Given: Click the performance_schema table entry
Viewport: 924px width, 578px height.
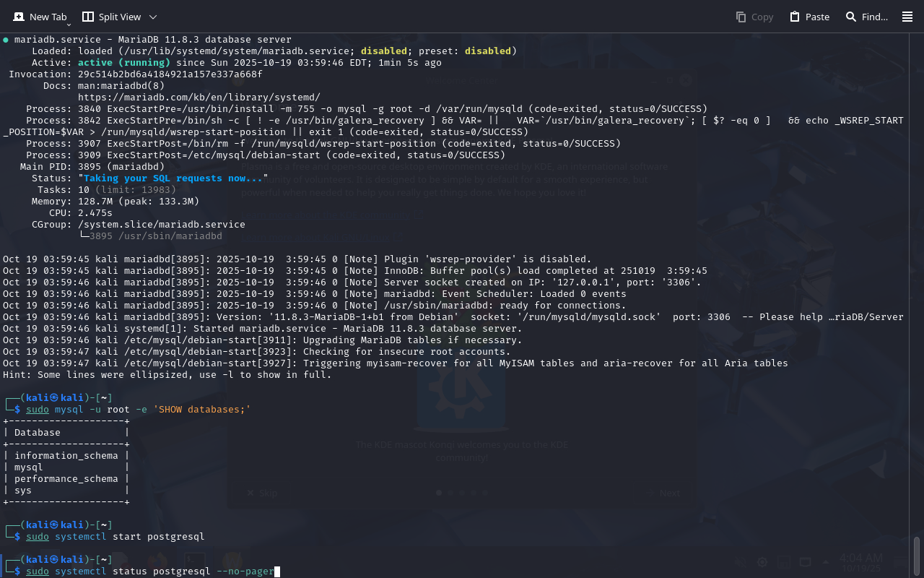Looking at the screenshot, I should (66, 479).
